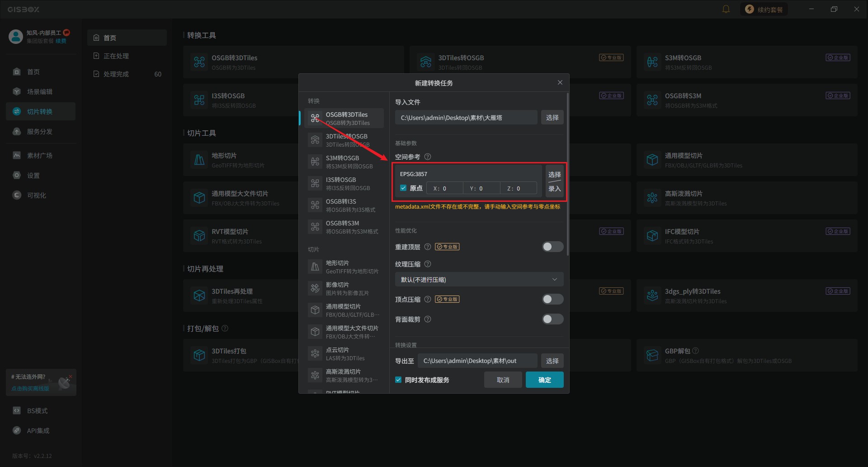
Task: Go to 首页 in left sidebar
Action: tap(41, 72)
